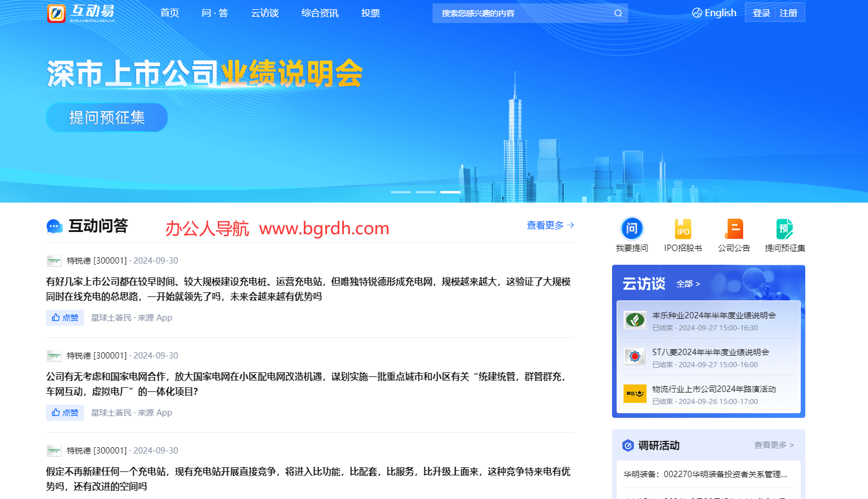Go to the 首页 home tab
Image resolution: width=868 pixels, height=499 pixels.
point(170,13)
